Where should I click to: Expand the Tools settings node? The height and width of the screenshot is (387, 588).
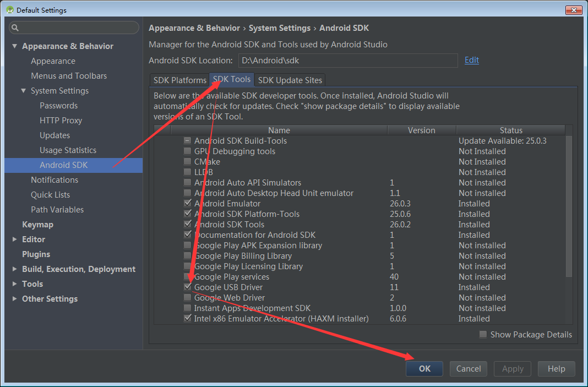pos(15,284)
